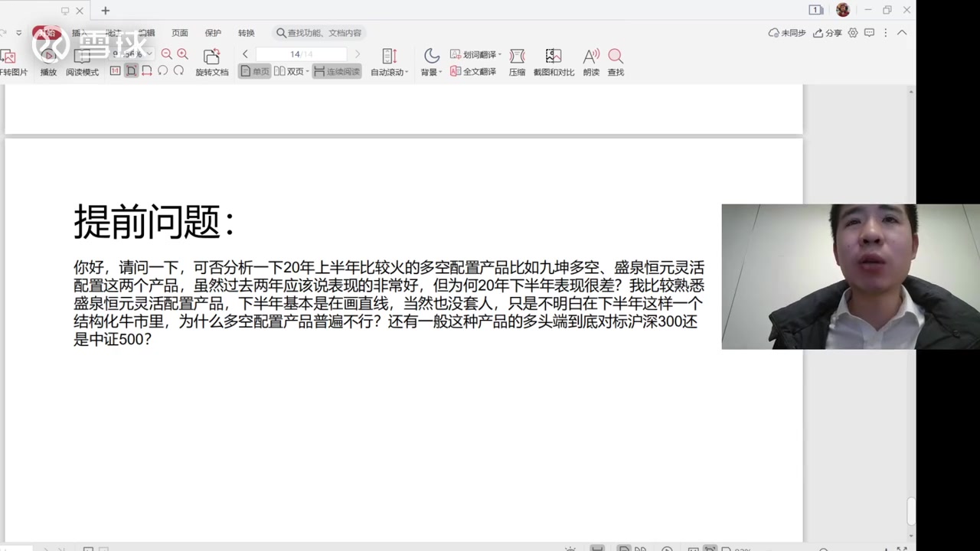Open the 编辑 menu tab
Viewport: 980px width, 551px height.
tap(146, 33)
